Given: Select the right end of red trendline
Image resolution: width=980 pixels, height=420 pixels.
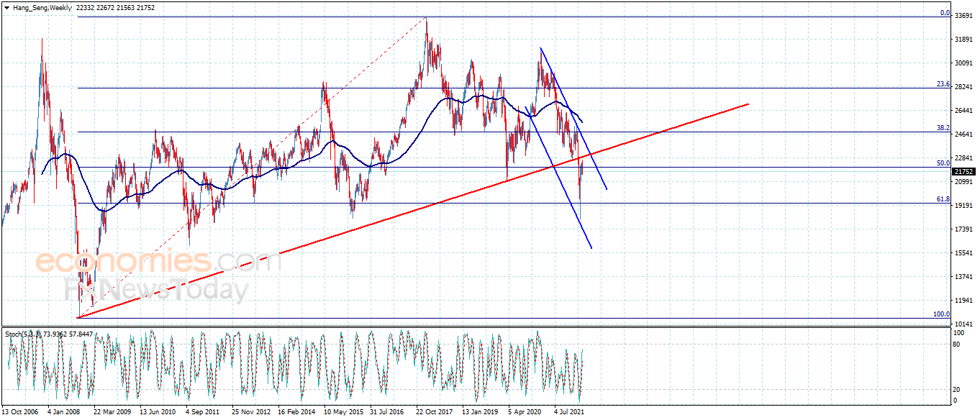Looking at the screenshot, I should pyautogui.click(x=748, y=104).
